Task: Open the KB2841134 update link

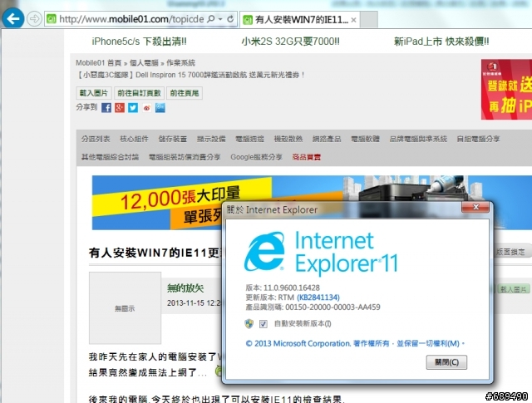Action: pos(318,297)
